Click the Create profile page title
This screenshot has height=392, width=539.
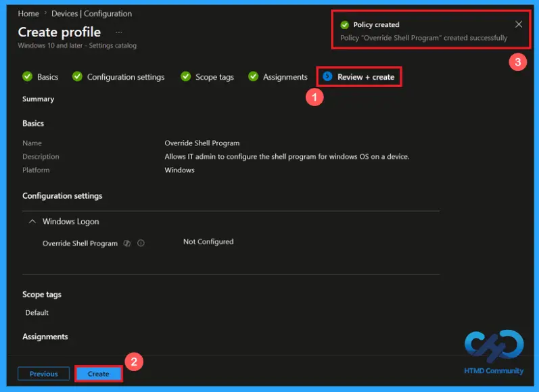(59, 32)
